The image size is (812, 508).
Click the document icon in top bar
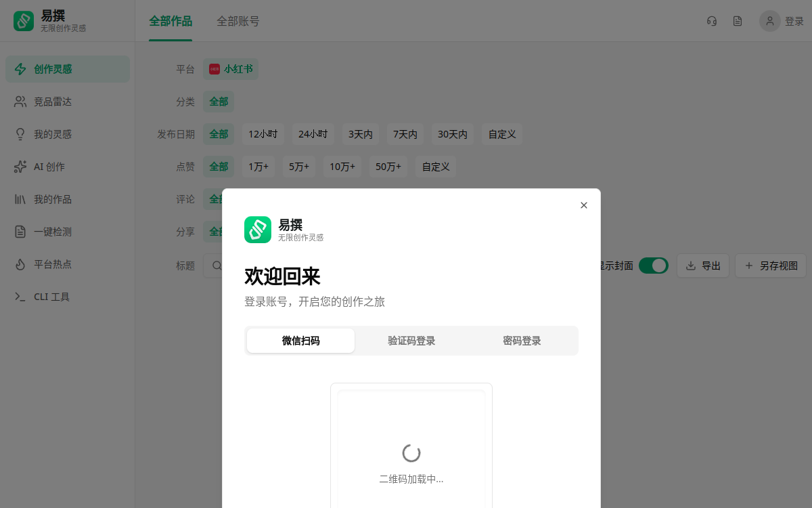point(738,21)
